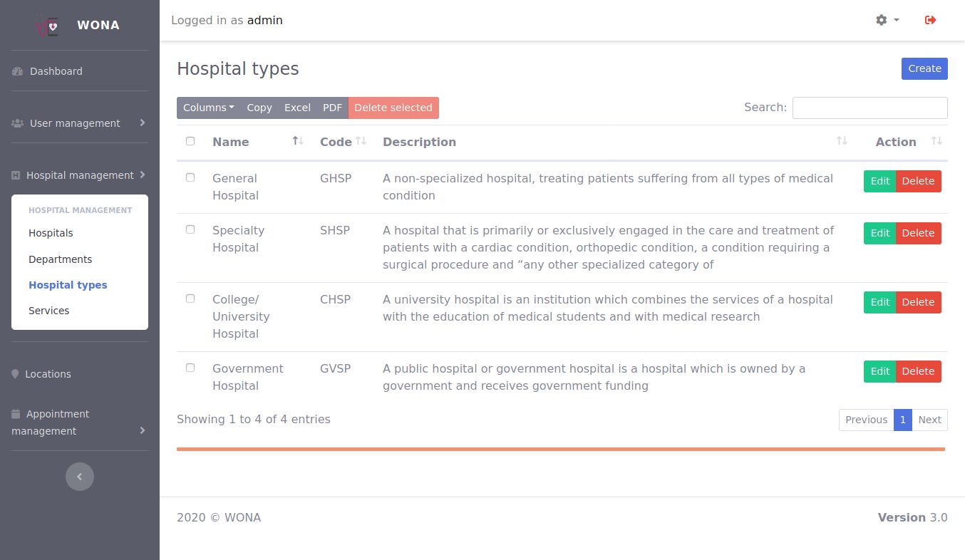Collapse the sidebar with the chevron button
This screenshot has width=965, height=560.
pyautogui.click(x=80, y=477)
